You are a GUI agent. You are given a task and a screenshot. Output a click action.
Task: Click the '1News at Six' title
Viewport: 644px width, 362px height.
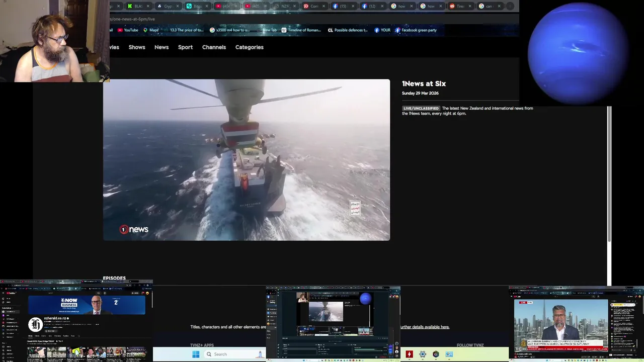pyautogui.click(x=424, y=84)
